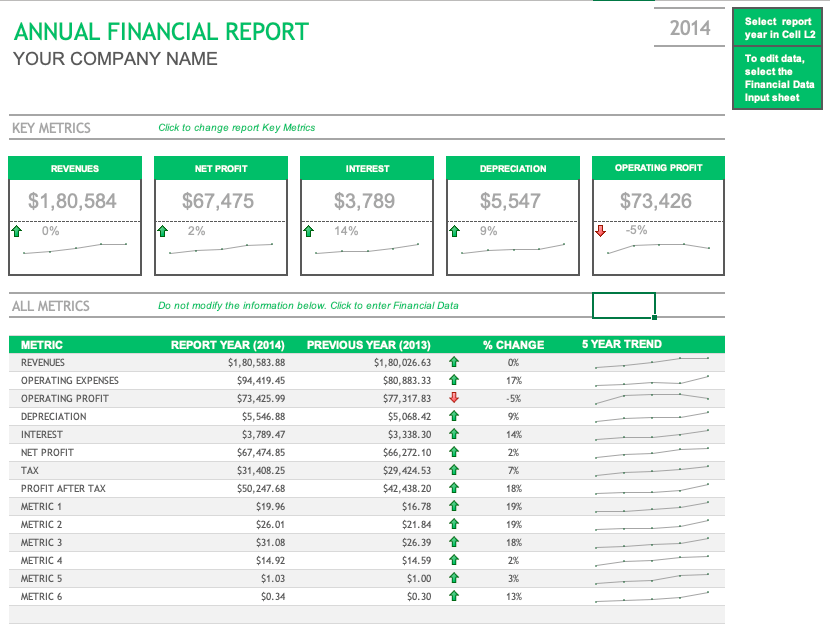830x626 pixels.
Task: Click the green up arrow on Net Profit card
Action: [165, 231]
